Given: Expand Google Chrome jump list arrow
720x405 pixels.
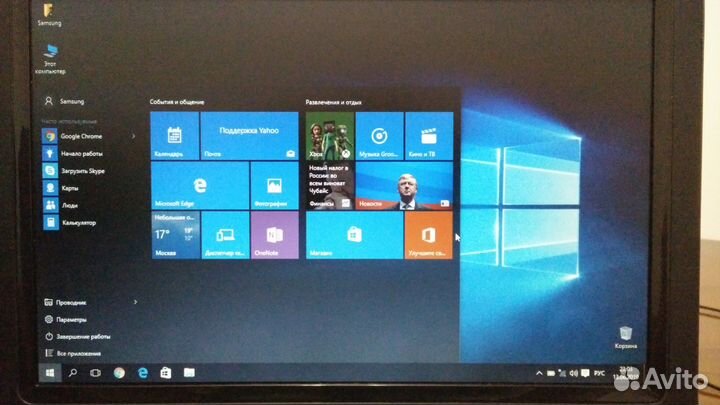Looking at the screenshot, I should point(134,136).
